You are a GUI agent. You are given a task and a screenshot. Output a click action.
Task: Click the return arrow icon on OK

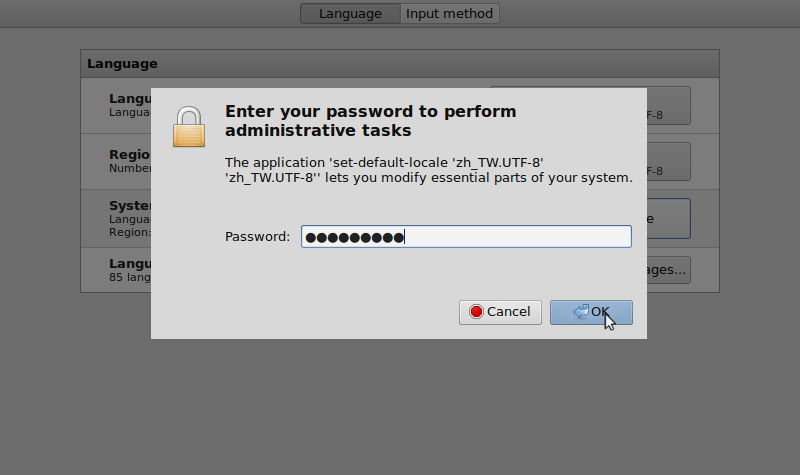pyautogui.click(x=581, y=311)
